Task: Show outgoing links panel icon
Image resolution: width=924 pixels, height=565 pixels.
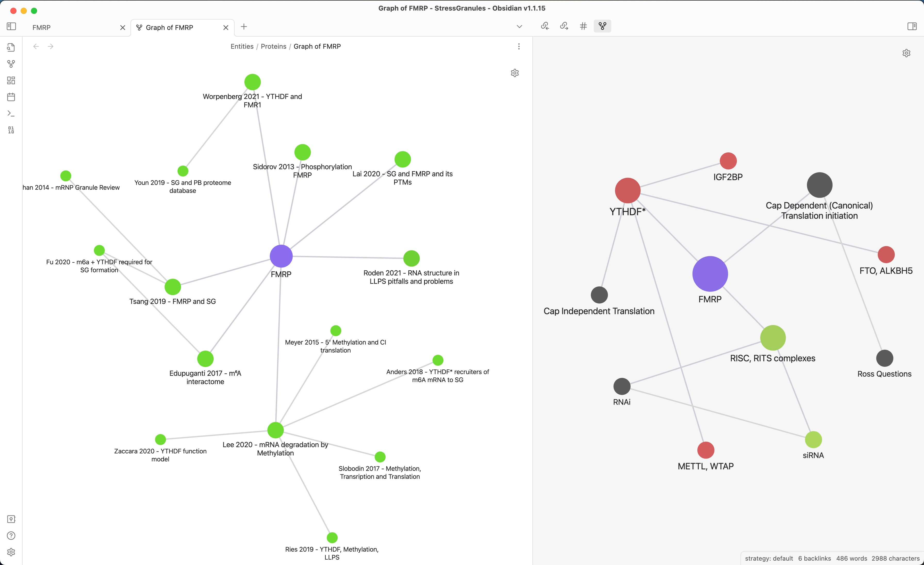Action: coord(564,26)
